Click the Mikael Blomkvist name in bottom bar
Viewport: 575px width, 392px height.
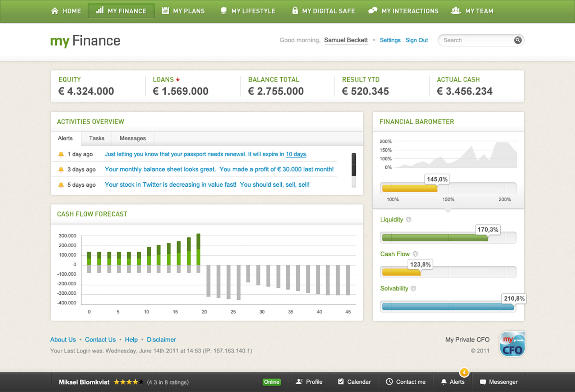(84, 382)
